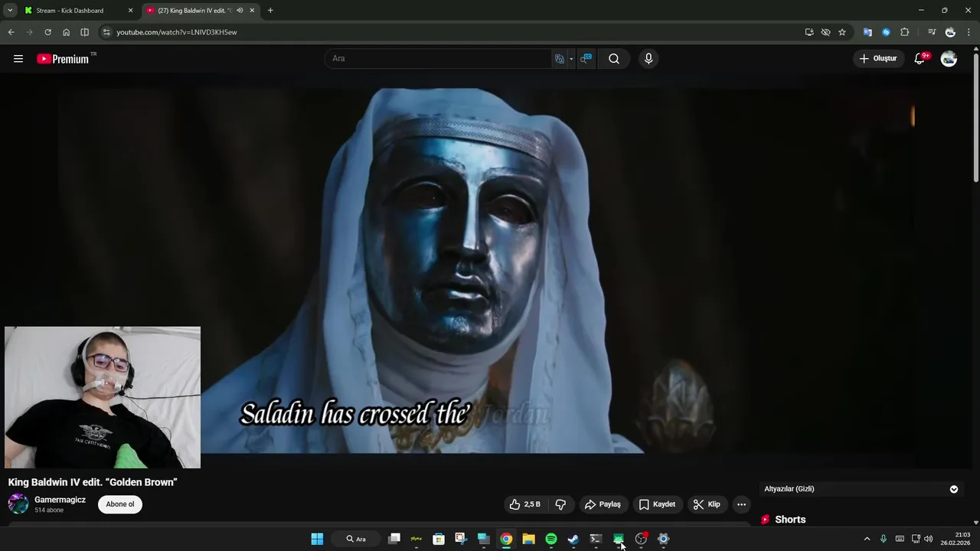Open the Shorts section heading
This screenshot has width=980, height=551.
790,520
